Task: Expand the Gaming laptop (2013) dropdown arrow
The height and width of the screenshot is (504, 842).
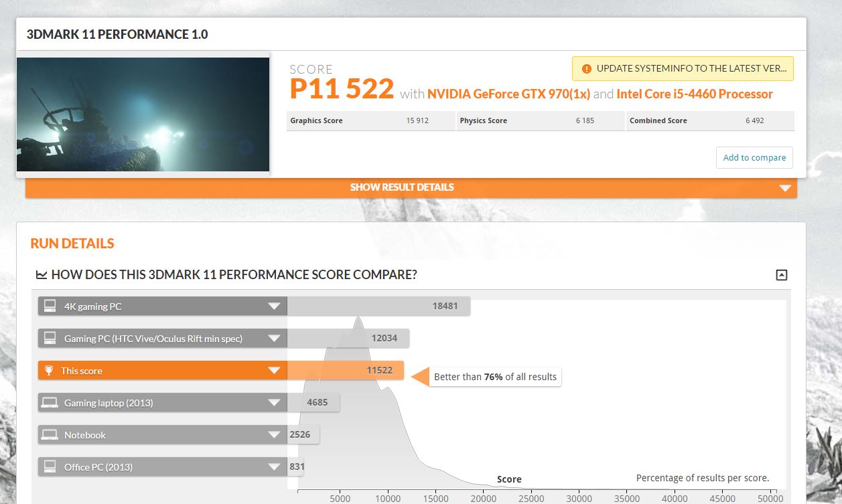Action: (x=274, y=403)
